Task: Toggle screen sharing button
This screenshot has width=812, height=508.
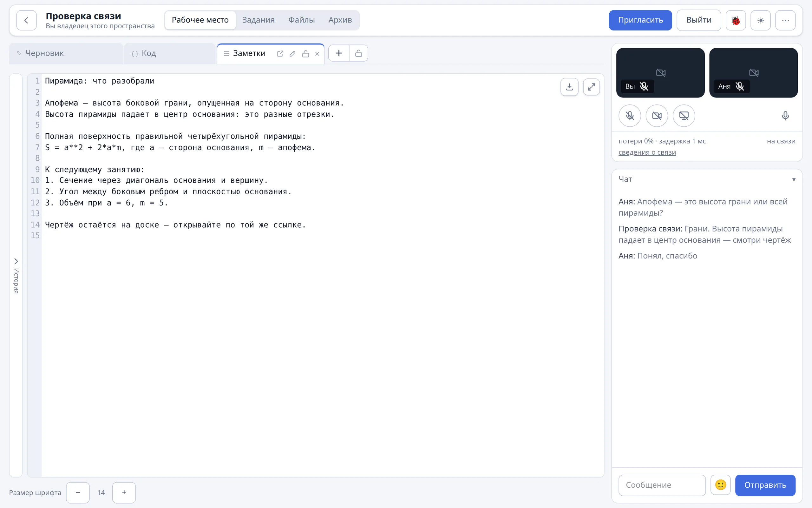Action: pyautogui.click(x=684, y=116)
